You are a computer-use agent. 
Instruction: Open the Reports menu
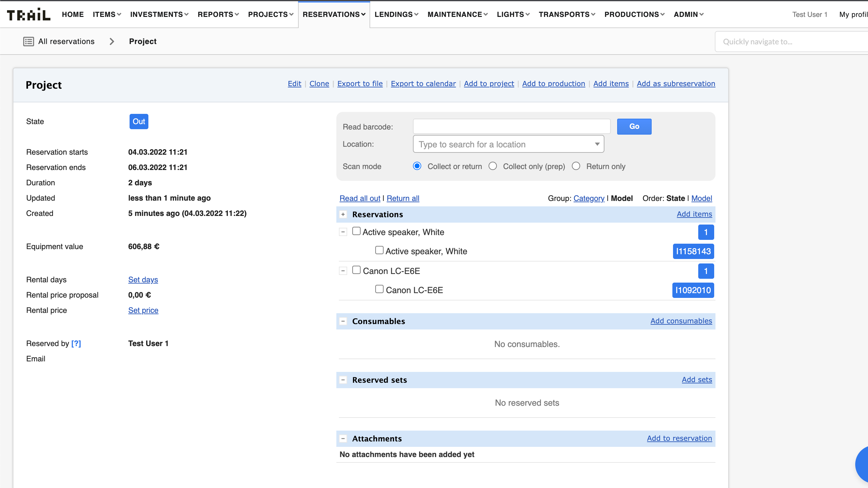[218, 14]
